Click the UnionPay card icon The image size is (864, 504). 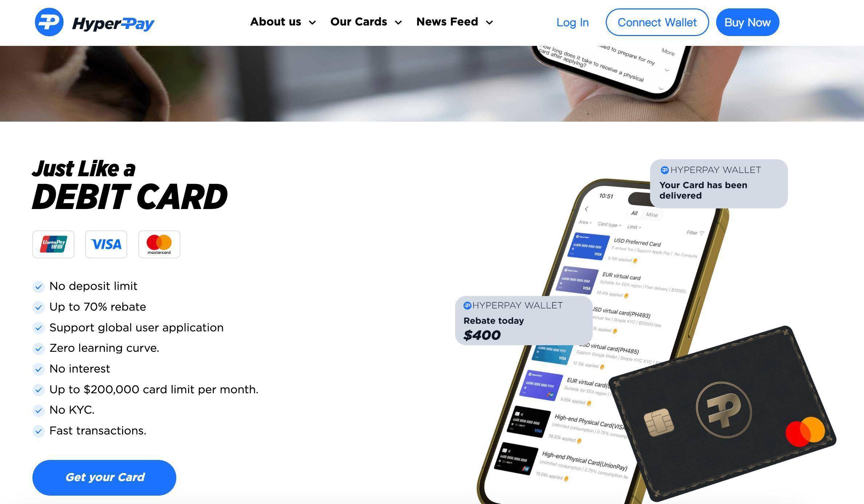click(x=54, y=244)
